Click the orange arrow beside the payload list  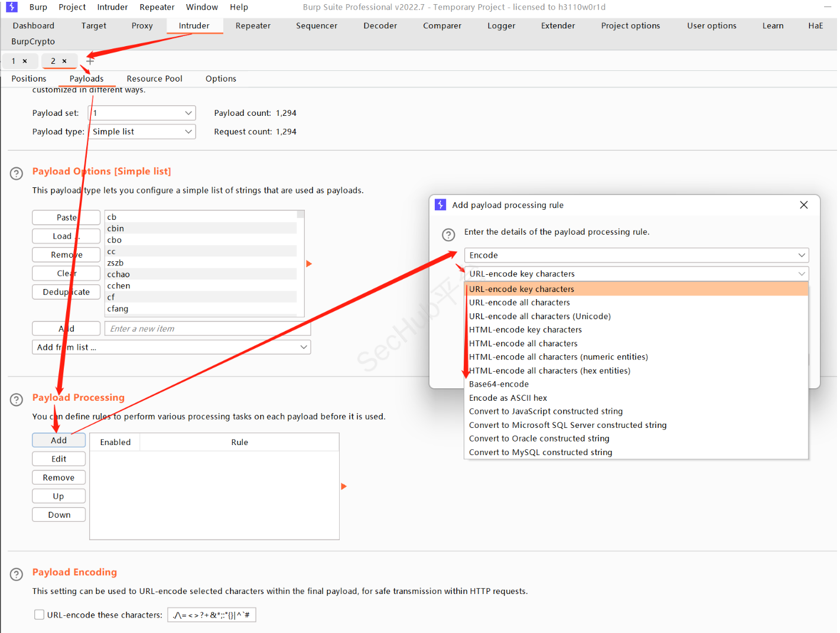309,264
